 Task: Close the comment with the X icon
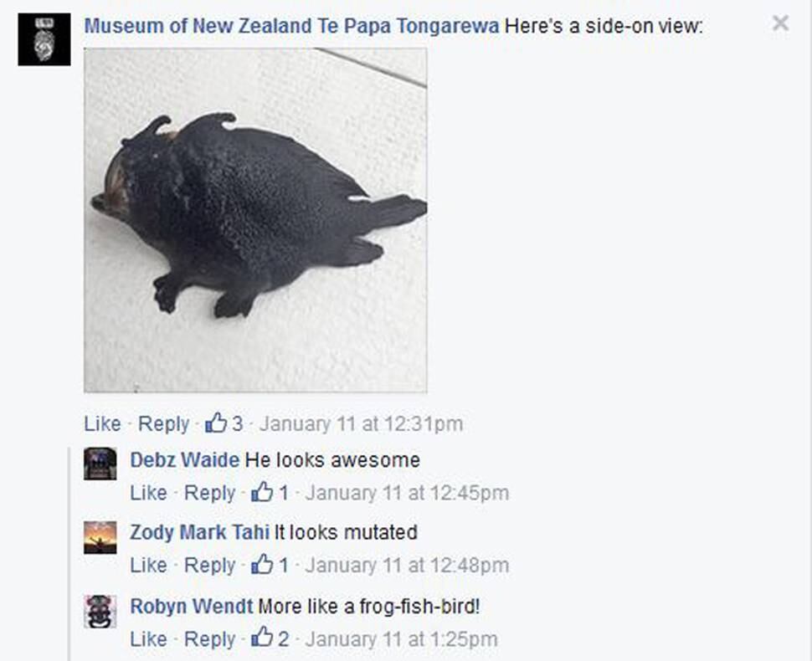pyautogui.click(x=780, y=23)
